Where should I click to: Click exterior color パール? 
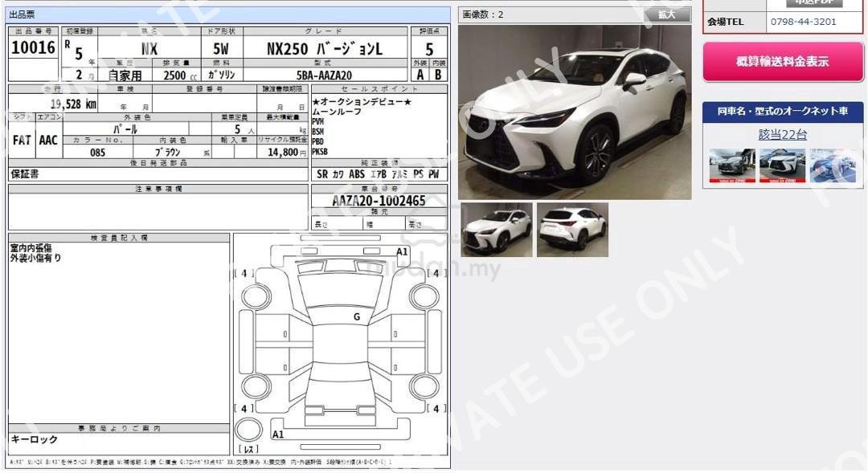coord(125,129)
